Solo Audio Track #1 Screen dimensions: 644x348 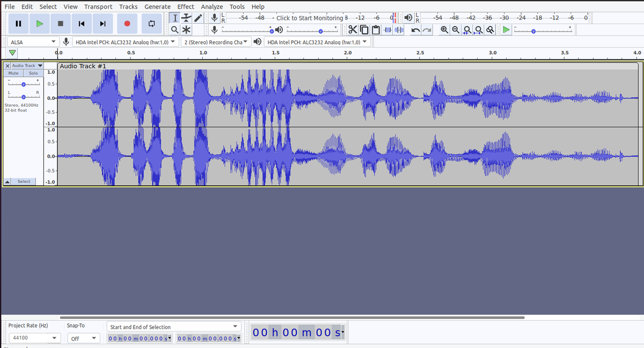[x=33, y=73]
